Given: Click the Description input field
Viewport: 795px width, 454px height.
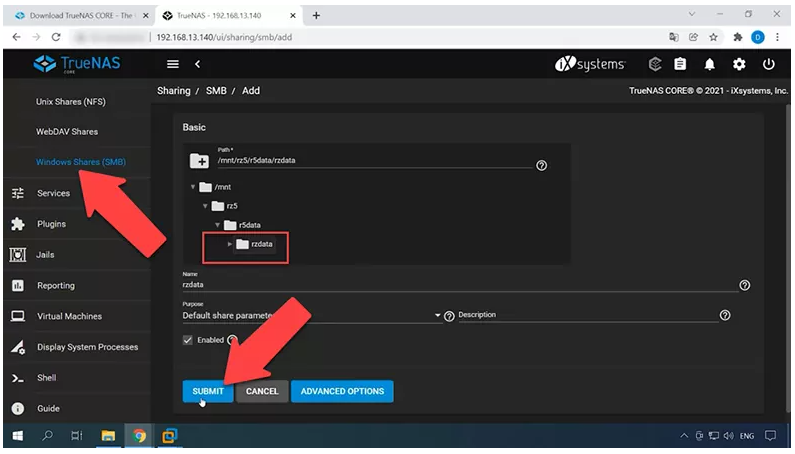Looking at the screenshot, I should click(588, 315).
